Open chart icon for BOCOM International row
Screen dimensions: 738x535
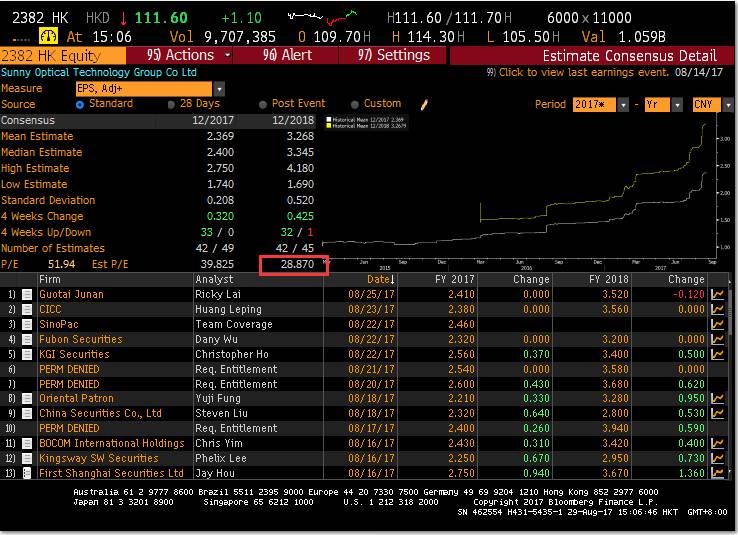pyautogui.click(x=717, y=443)
